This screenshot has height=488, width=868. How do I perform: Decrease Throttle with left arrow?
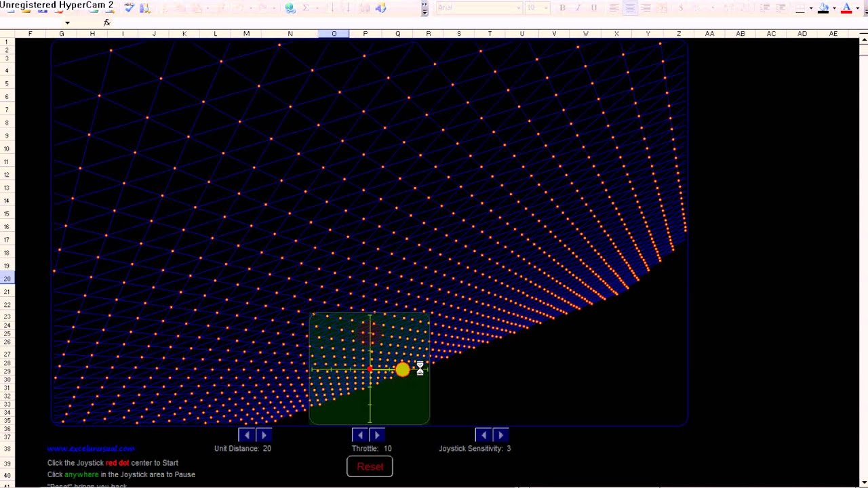point(360,435)
